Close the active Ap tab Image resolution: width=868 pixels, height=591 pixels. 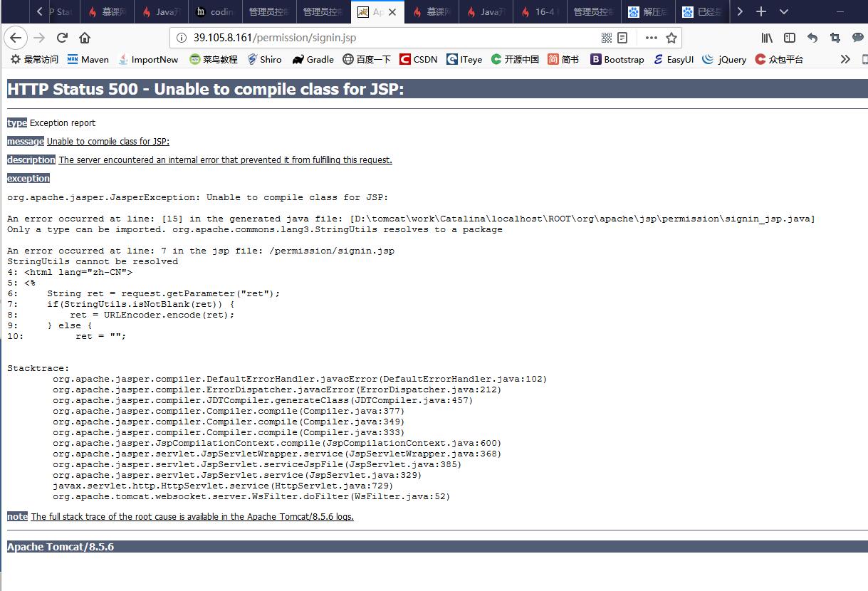coord(392,12)
